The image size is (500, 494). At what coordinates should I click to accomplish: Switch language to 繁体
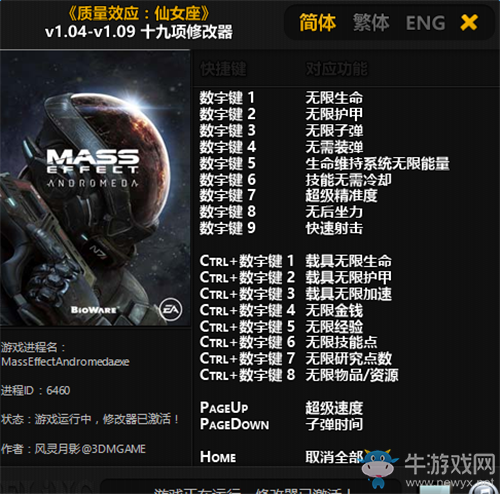[371, 23]
